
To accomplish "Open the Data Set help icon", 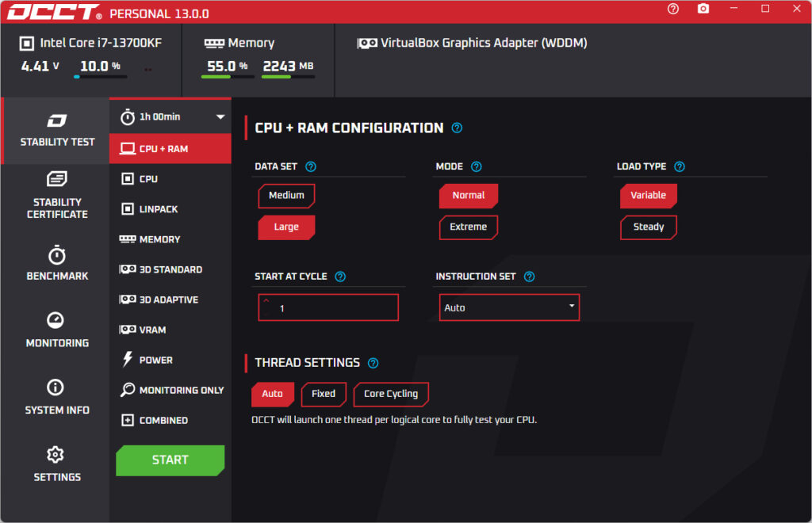I will point(311,166).
